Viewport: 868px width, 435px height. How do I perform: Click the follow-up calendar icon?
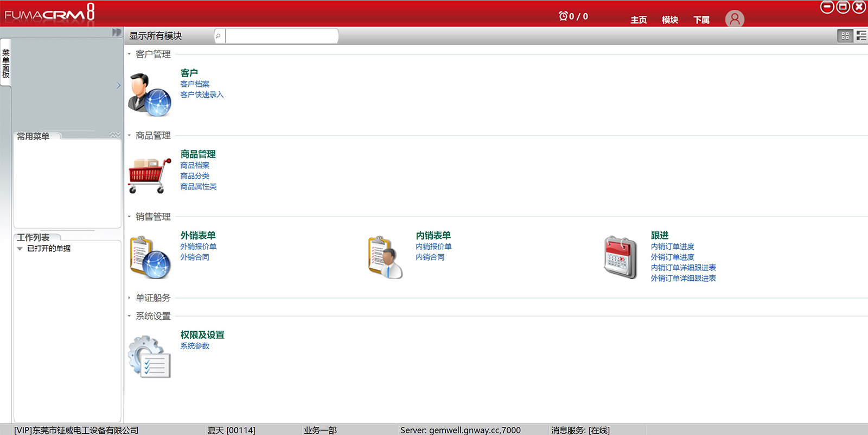pyautogui.click(x=620, y=257)
